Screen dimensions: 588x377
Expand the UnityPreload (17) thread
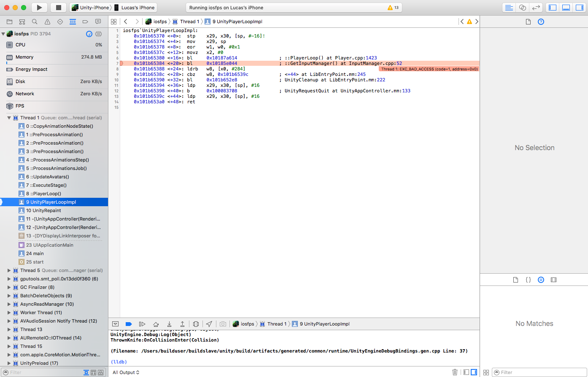tap(9, 363)
